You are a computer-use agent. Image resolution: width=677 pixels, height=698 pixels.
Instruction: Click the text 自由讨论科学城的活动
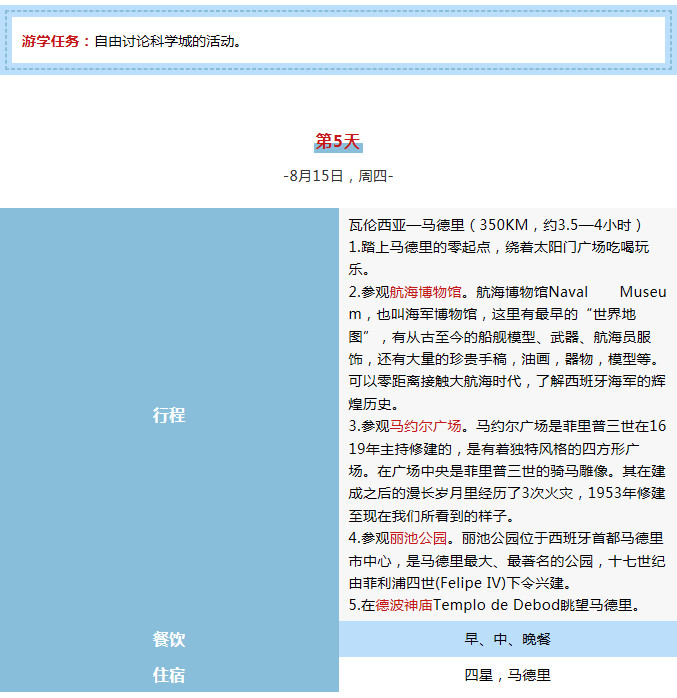click(168, 41)
